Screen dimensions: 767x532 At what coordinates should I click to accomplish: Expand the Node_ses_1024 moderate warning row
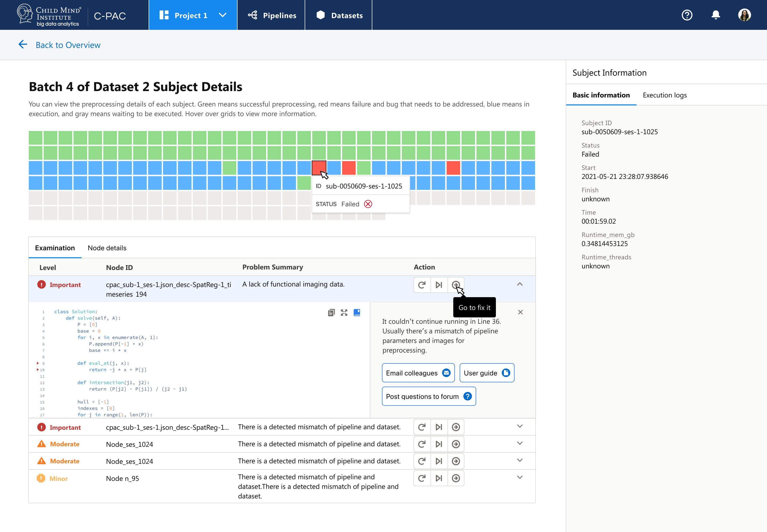tap(520, 443)
